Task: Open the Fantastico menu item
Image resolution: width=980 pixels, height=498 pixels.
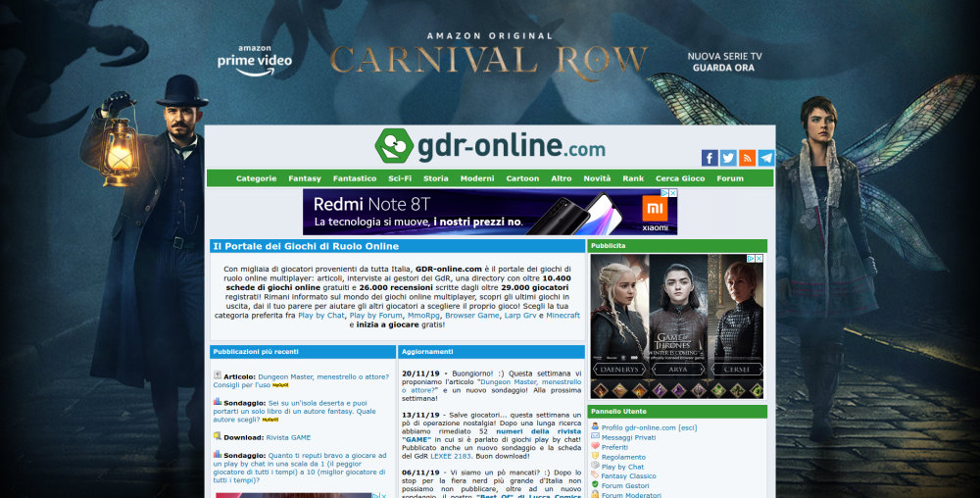Action: pyautogui.click(x=355, y=178)
